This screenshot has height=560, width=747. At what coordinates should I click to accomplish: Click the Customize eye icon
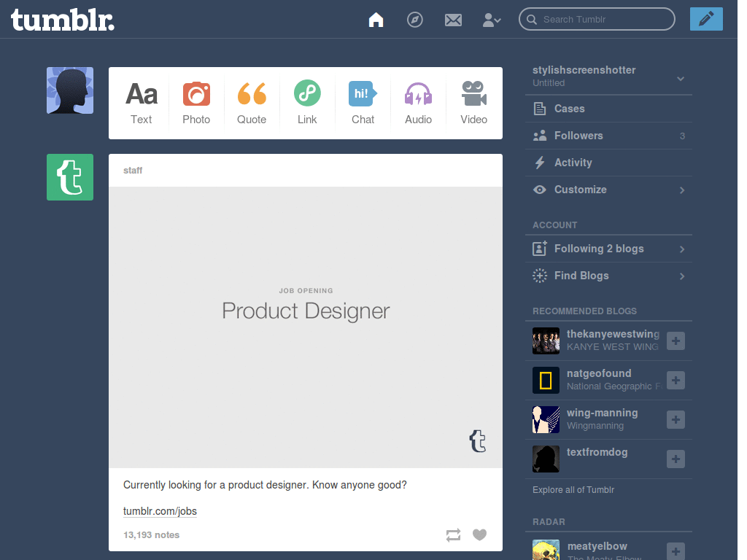(x=540, y=190)
